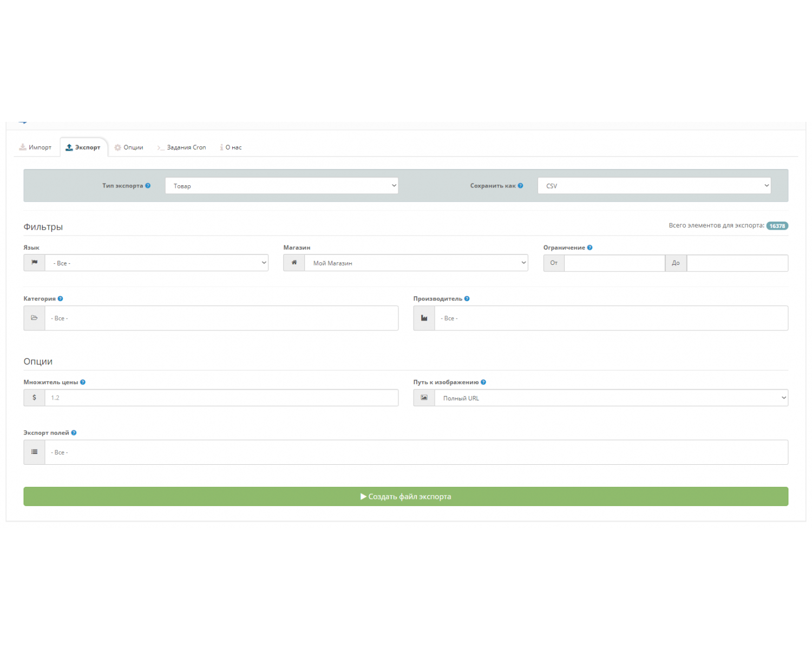This screenshot has height=650, width=812.
Task: Switch to the Импорт tab
Action: coord(36,147)
